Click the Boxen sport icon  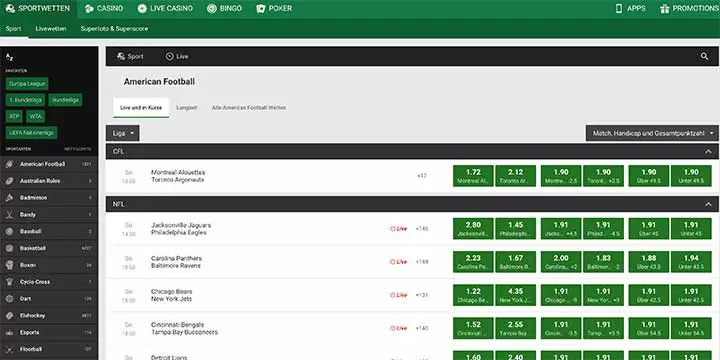pyautogui.click(x=9, y=265)
